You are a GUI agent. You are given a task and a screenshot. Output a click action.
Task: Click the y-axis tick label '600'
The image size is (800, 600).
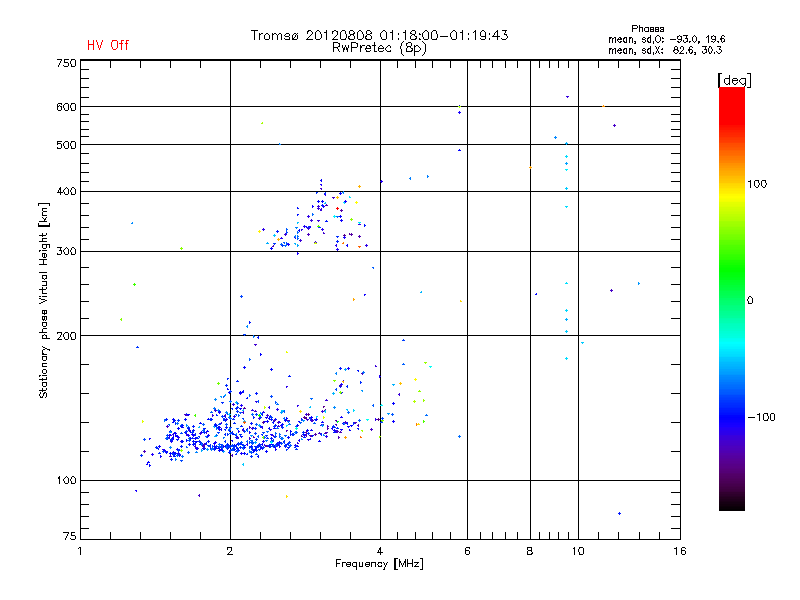[x=66, y=107]
